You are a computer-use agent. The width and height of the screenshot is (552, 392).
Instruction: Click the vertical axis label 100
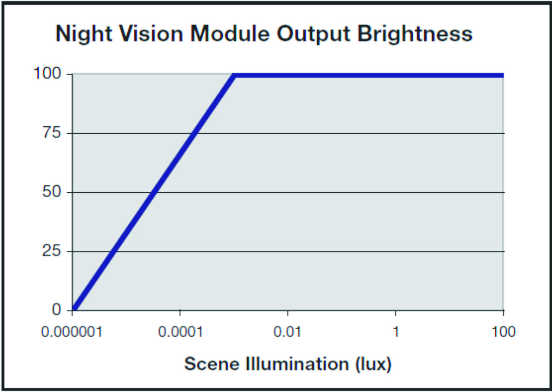click(x=48, y=74)
